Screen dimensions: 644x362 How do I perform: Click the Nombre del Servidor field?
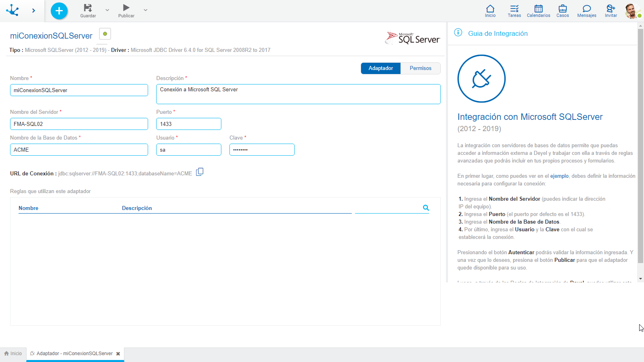coord(79,124)
